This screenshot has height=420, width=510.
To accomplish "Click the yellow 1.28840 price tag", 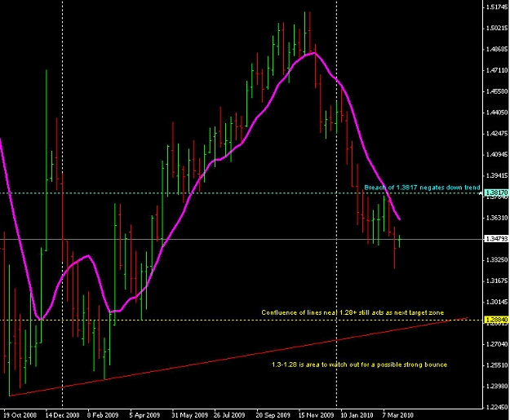I will click(x=496, y=321).
